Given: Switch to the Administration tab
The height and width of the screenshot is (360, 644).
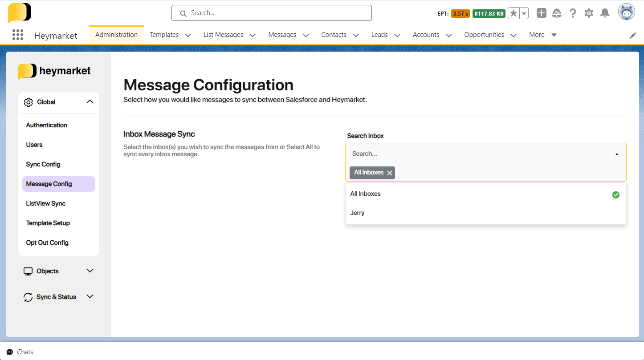Looking at the screenshot, I should pos(117,35).
